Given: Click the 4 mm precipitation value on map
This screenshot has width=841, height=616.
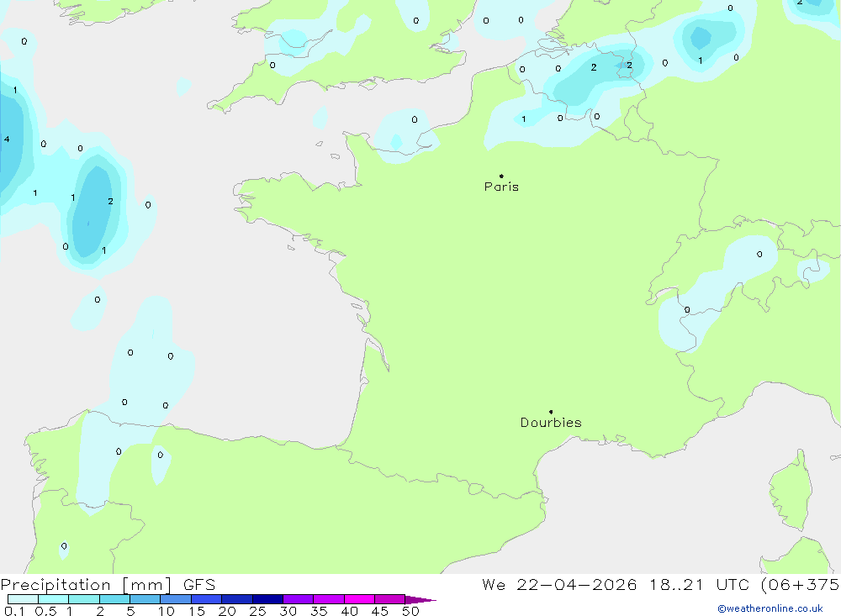Looking at the screenshot, I should 7,140.
